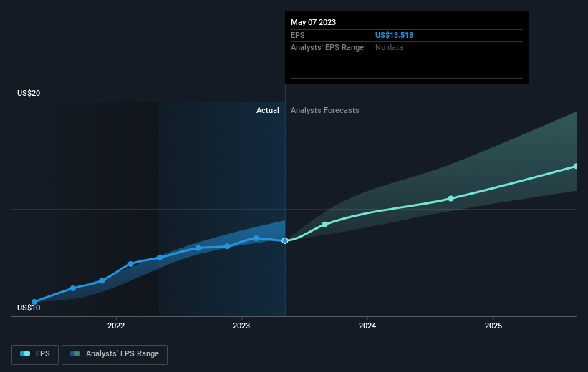
Task: Toggle the EPS legend button
Action: (35, 354)
